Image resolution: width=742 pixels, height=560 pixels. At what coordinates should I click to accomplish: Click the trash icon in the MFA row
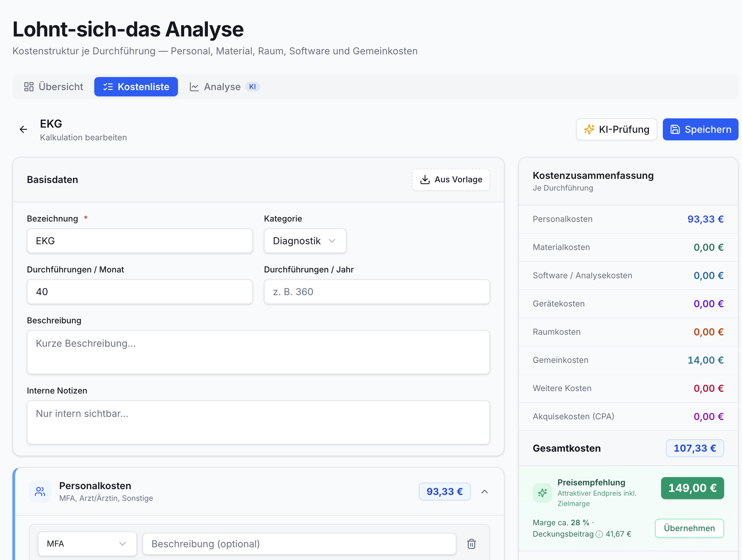tap(471, 544)
